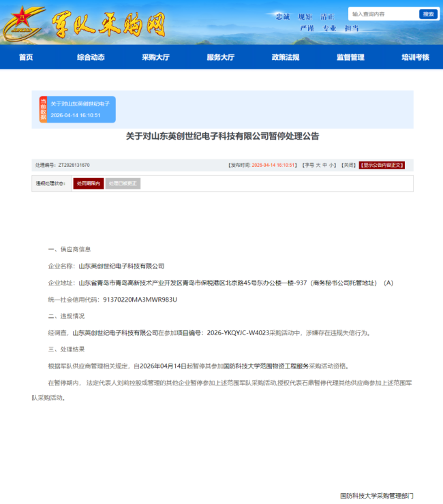This screenshot has width=443, height=504.
Task: Set font size to 小
Action: (x=331, y=166)
